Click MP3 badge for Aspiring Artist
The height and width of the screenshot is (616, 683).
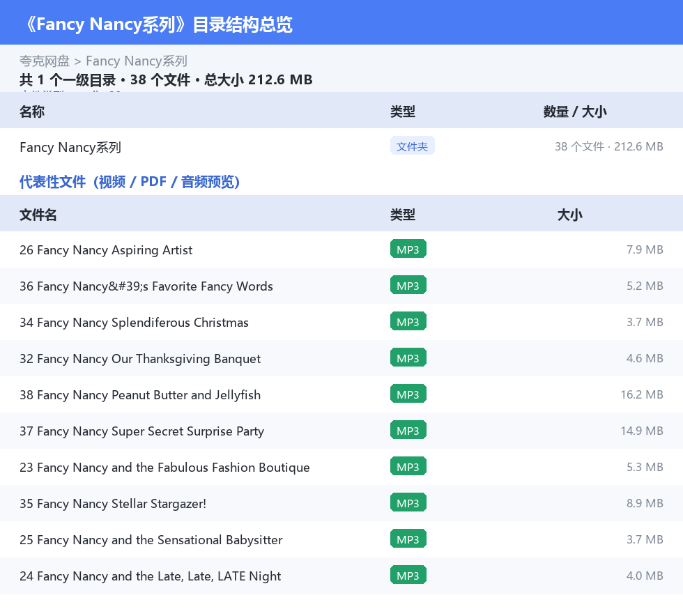[408, 249]
